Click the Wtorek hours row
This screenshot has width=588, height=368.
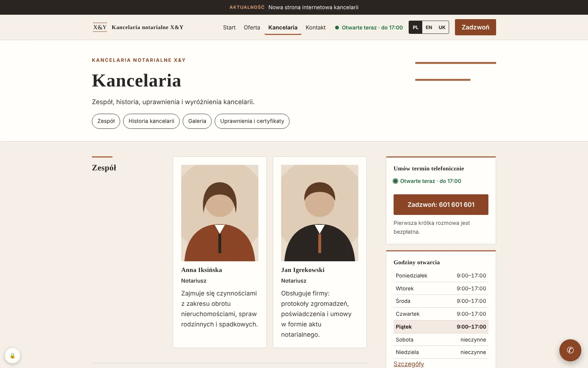point(441,289)
